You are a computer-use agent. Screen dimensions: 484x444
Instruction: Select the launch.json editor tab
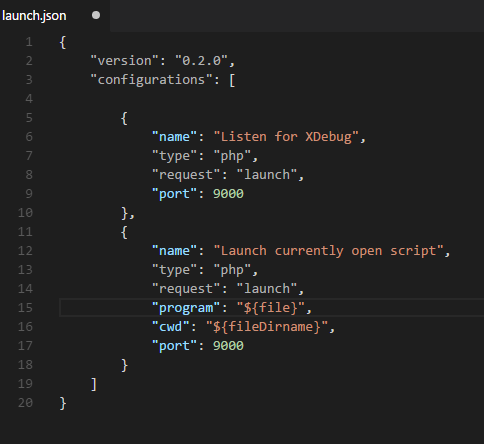pos(54,16)
